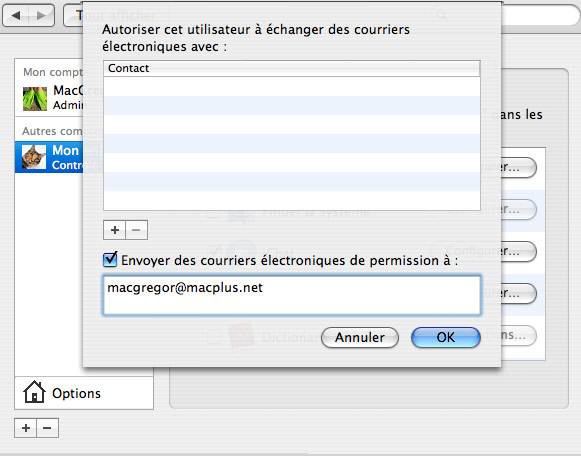
Task: Toggle the dimmed iChat checkbox
Action: [x=214, y=251]
